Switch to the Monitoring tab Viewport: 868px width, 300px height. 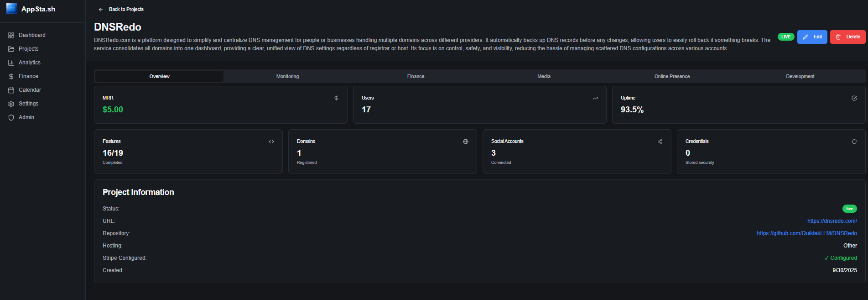tap(287, 76)
